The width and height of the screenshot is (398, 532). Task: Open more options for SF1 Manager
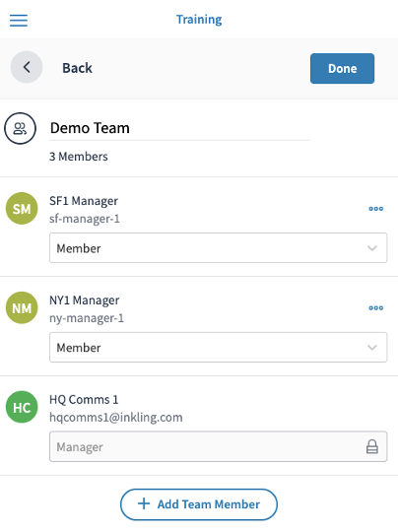(x=376, y=209)
